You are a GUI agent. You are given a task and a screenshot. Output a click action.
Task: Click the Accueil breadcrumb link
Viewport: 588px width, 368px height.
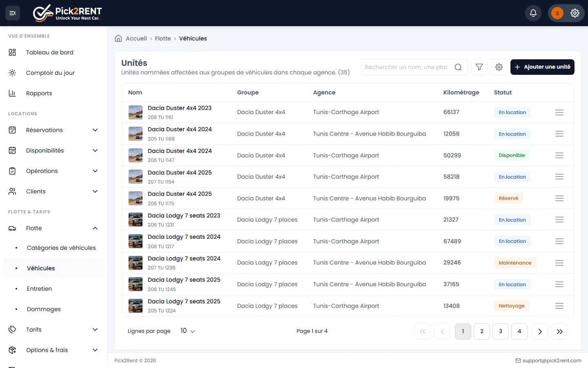(136, 38)
